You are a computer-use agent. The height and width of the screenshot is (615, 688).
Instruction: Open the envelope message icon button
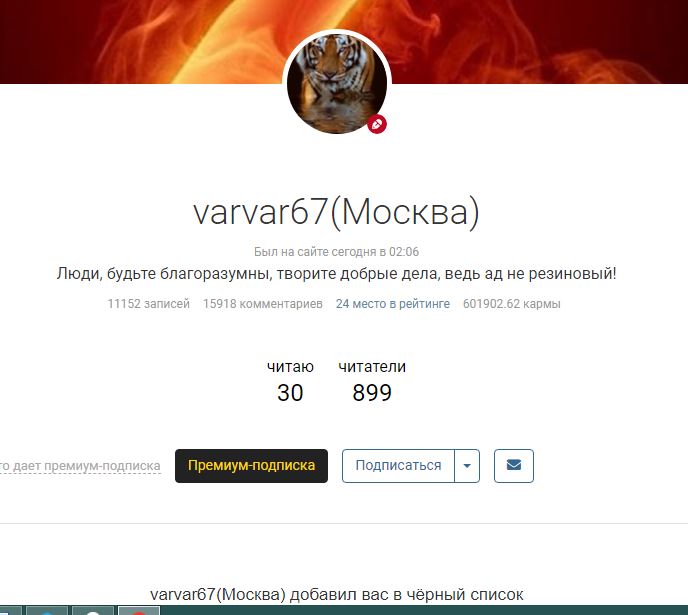[x=513, y=465]
